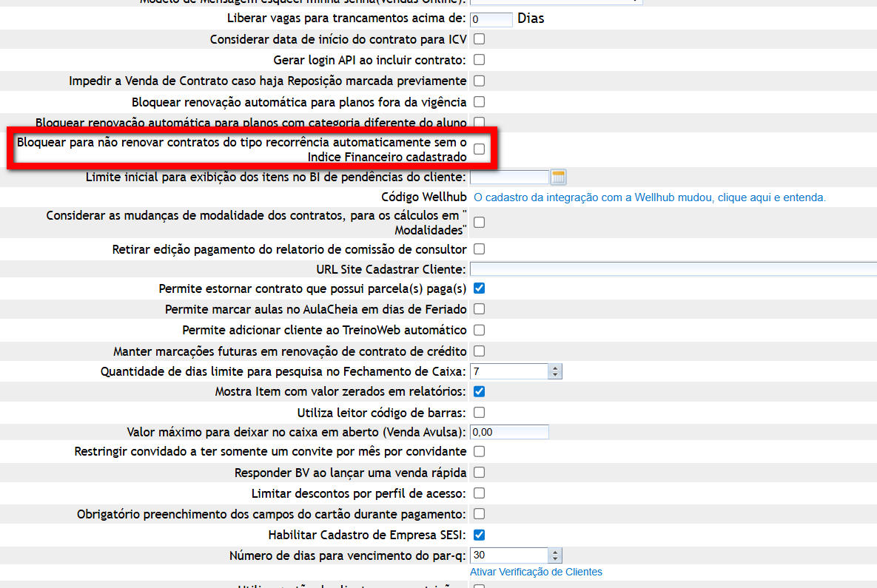Click spinner on par-q vencimento days field
The width and height of the screenshot is (877, 588).
[x=556, y=555]
